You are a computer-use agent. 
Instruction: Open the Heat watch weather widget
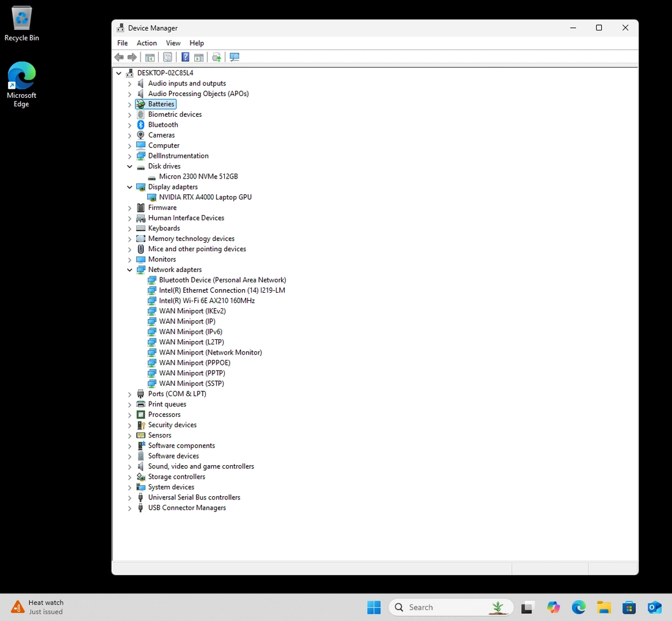coord(38,608)
